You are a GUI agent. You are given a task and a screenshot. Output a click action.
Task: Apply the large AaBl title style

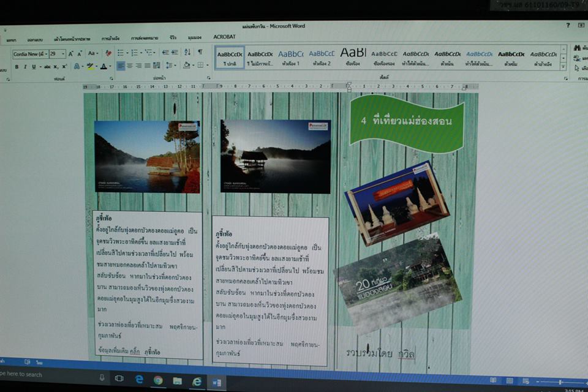click(353, 56)
